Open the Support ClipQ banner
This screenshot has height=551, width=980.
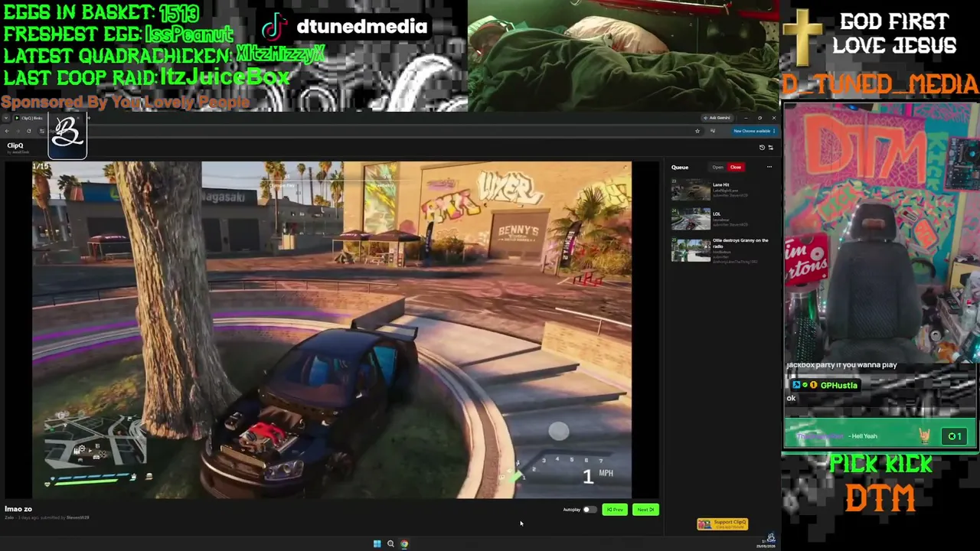click(722, 524)
